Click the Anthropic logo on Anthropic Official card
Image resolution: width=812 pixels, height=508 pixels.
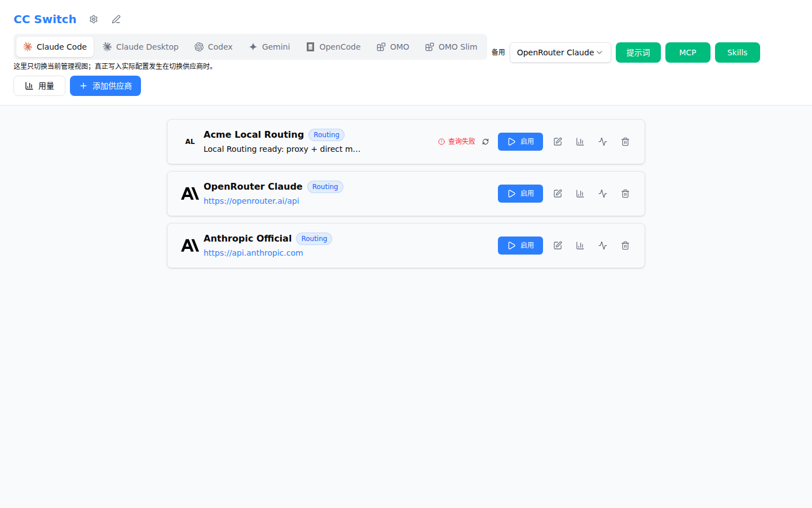(190, 246)
